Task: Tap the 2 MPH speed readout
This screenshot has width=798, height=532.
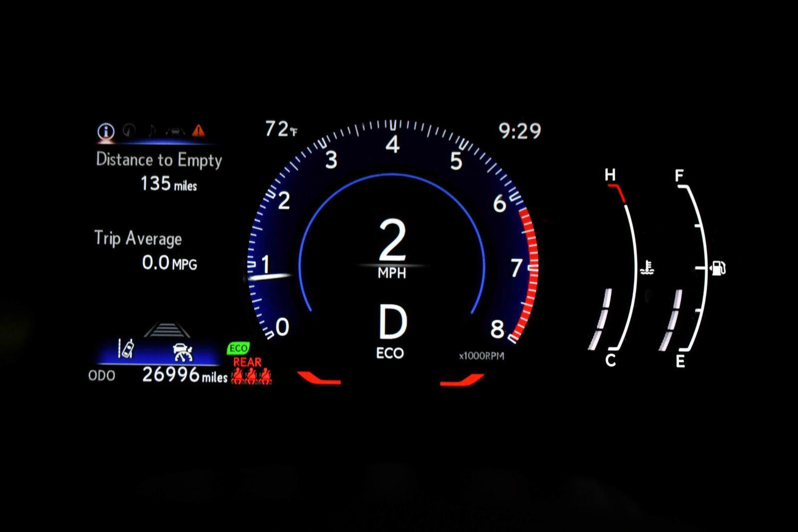Action: pos(393,248)
